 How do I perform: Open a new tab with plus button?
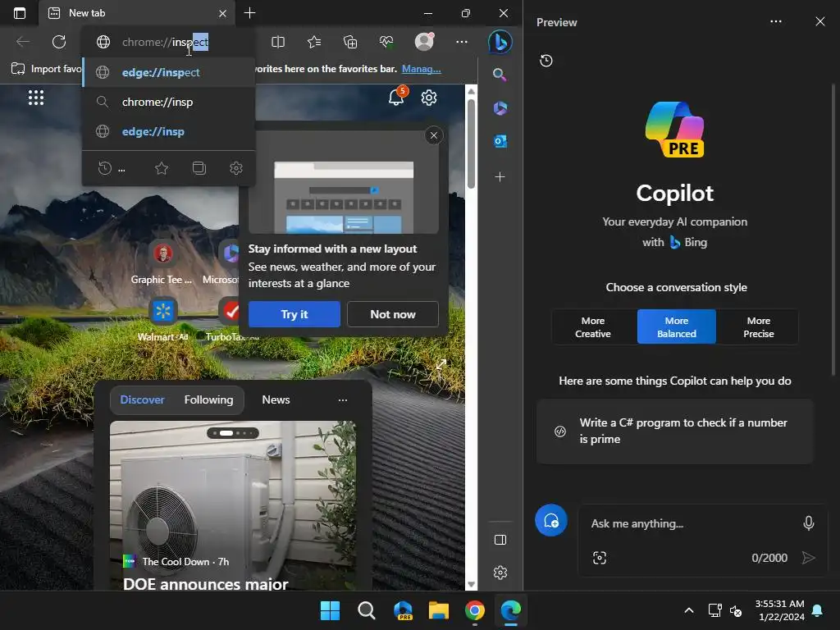(249, 13)
